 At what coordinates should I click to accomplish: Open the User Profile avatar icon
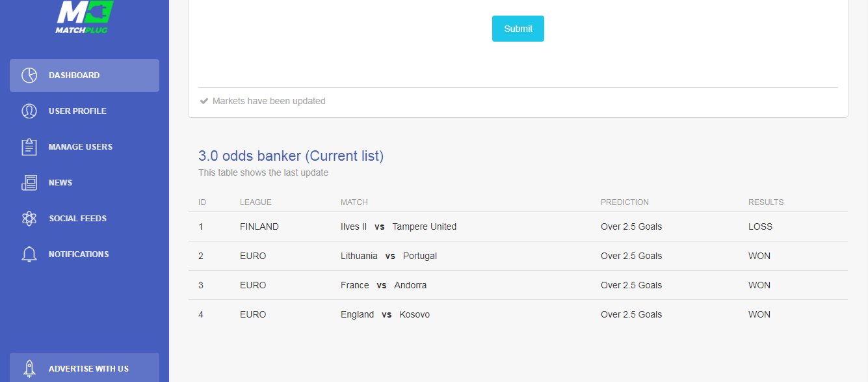pyautogui.click(x=29, y=111)
